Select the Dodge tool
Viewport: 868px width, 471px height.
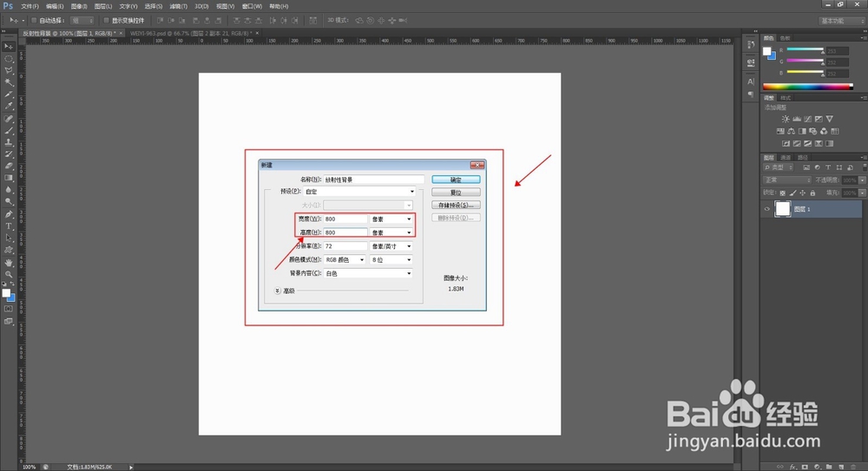9,202
